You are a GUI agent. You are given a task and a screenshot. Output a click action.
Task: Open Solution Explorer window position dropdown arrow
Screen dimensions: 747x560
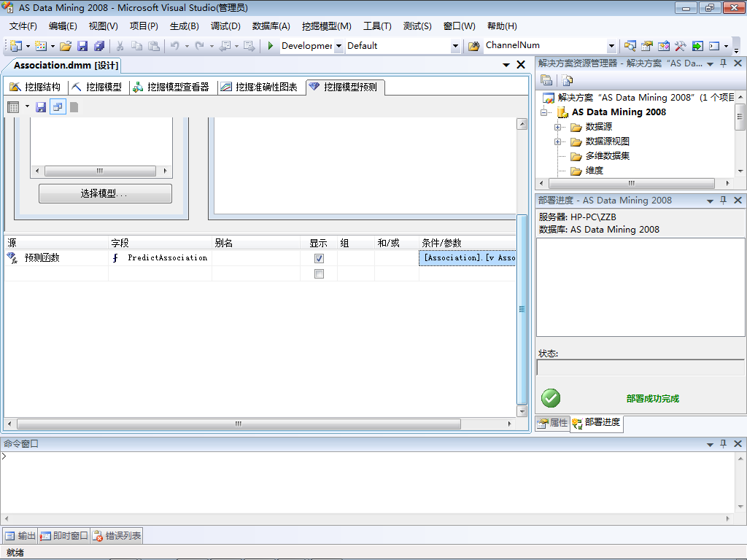coord(710,64)
